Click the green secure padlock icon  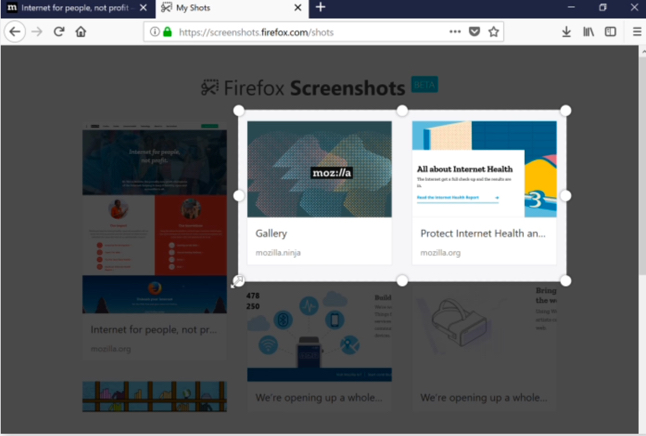(x=167, y=32)
